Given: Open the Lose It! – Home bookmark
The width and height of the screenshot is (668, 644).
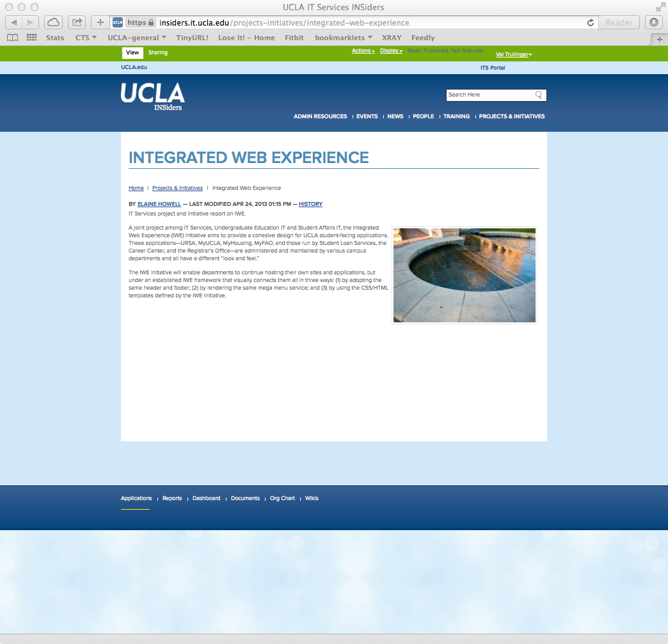Looking at the screenshot, I should (246, 38).
